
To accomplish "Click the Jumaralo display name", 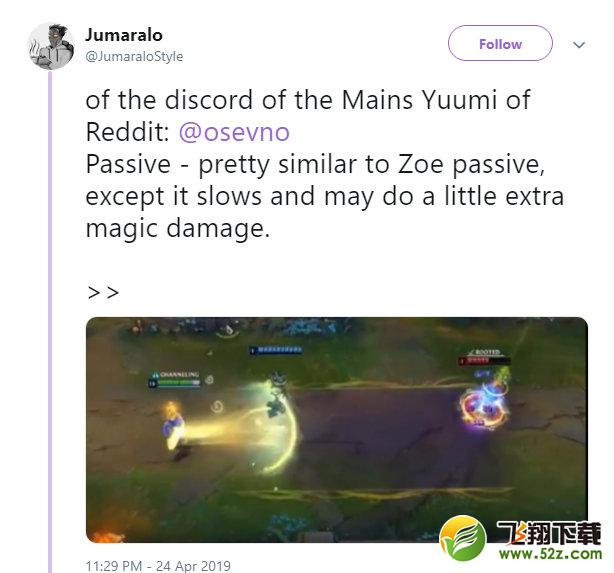I will [x=124, y=35].
